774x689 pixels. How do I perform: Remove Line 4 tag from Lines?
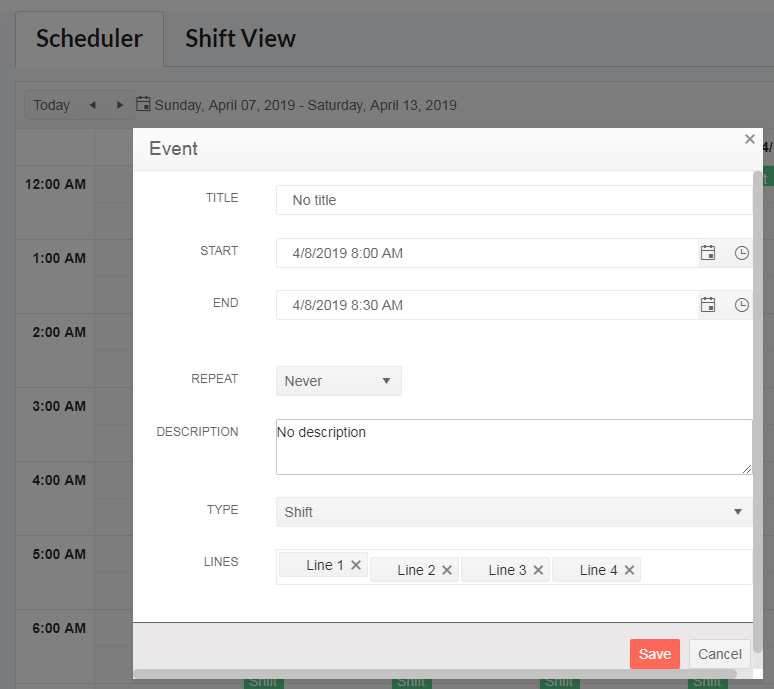[x=629, y=570]
